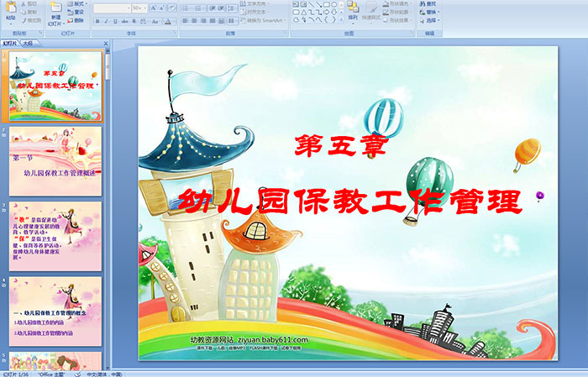
Task: Click the Shape Effects (形状效果) option
Action: pos(398,20)
